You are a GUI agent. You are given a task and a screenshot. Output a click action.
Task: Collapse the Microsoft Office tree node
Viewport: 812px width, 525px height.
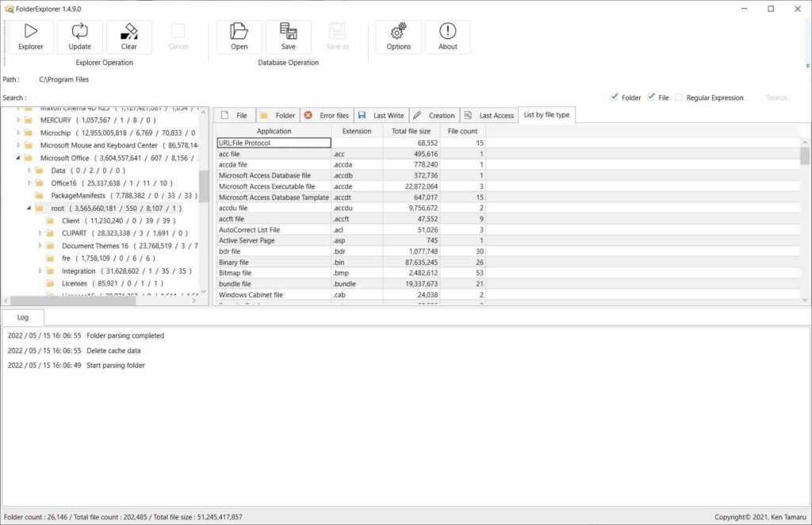(x=19, y=158)
